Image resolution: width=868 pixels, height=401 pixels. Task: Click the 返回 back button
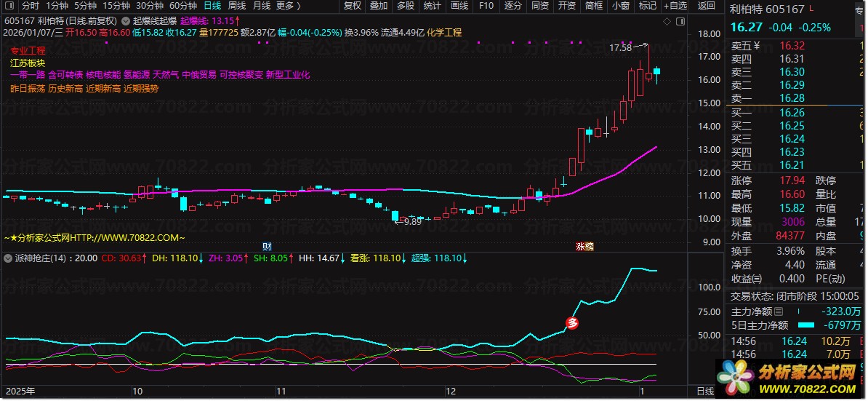click(706, 6)
